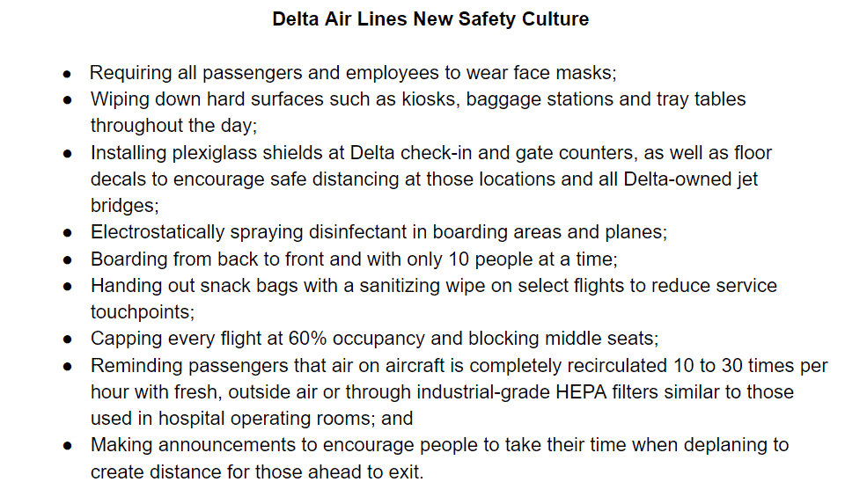Screen dimensions: 867x504
Task: Click the words "throughout the day;"
Action: pyautogui.click(x=173, y=126)
